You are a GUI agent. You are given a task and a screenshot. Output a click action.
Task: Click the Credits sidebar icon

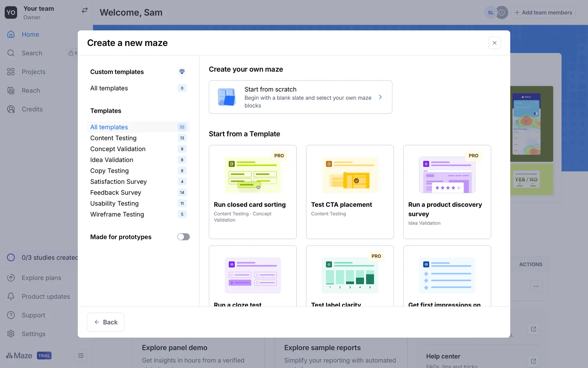(x=11, y=109)
